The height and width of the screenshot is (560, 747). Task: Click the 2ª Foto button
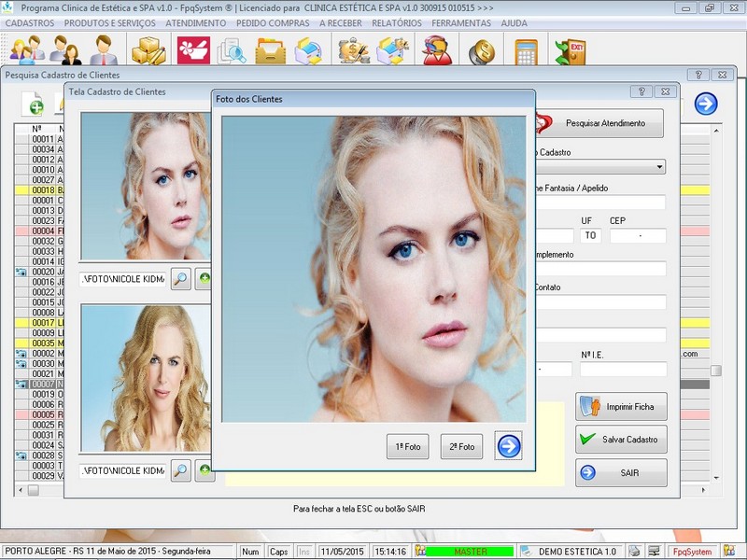pos(461,447)
